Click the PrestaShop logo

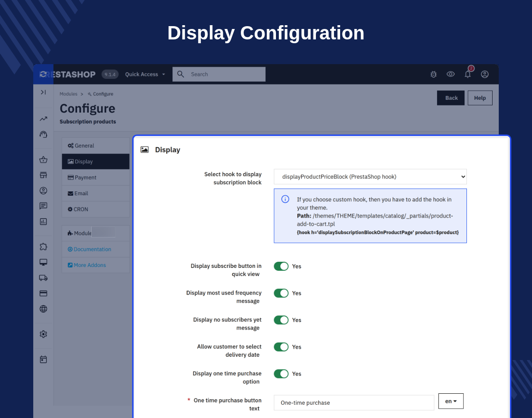click(67, 74)
